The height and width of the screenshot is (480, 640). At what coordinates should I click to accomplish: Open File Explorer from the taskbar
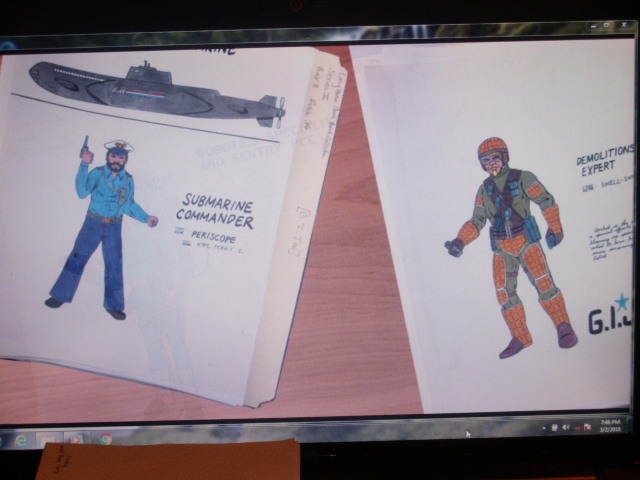48,438
